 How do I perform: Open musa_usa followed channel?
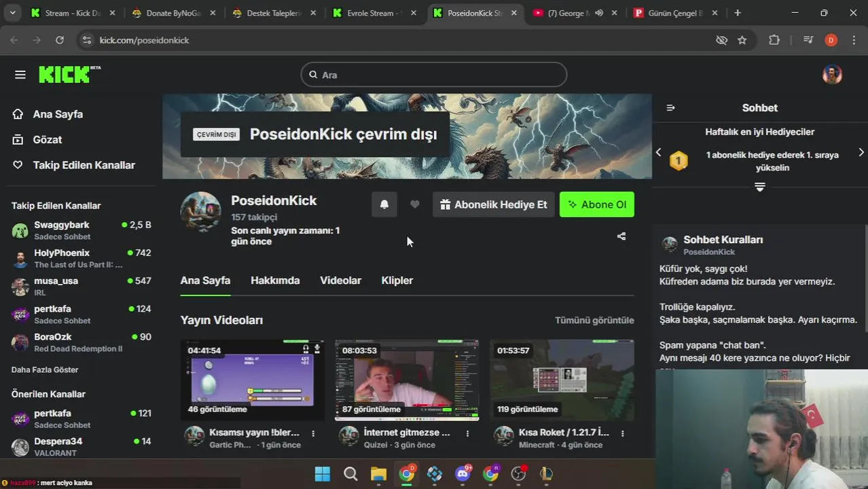pos(81,286)
